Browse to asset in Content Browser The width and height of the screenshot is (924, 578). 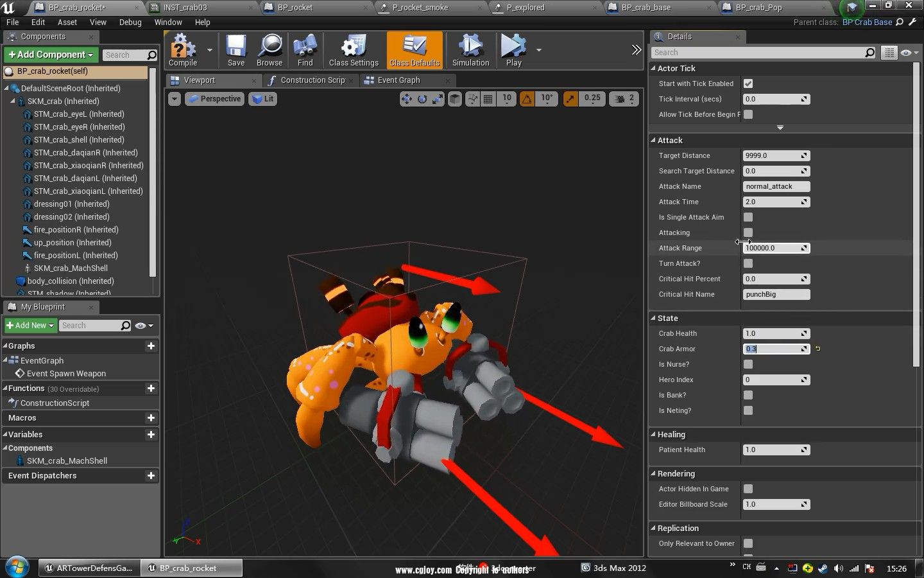point(269,50)
